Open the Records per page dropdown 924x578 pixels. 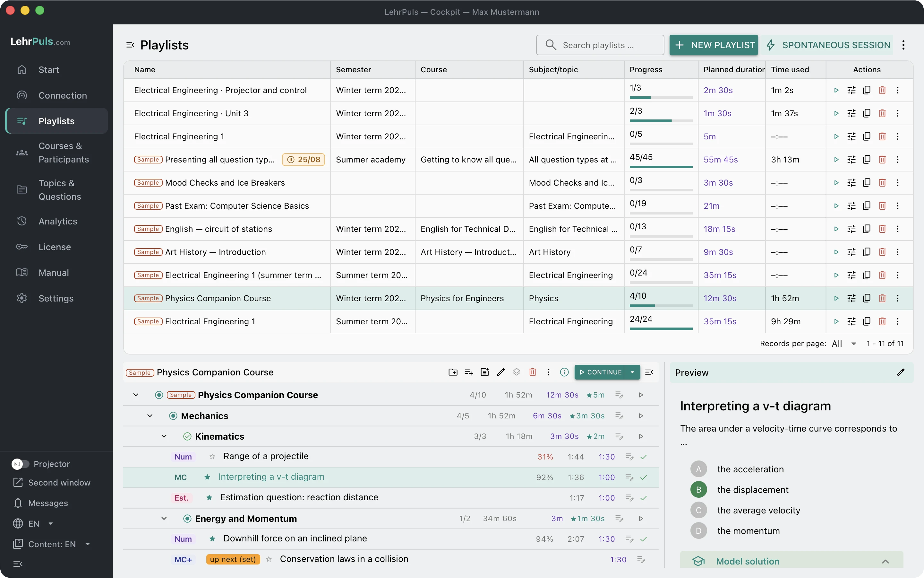[844, 343]
